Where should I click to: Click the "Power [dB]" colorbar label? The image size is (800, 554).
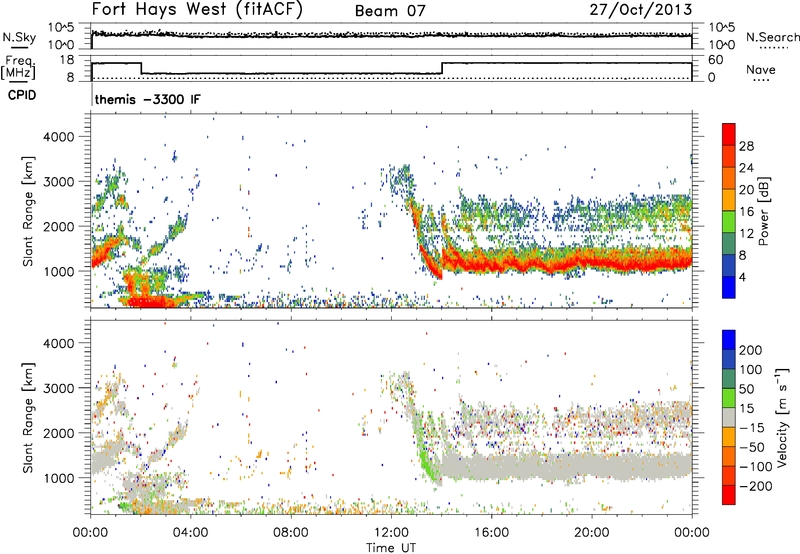(x=763, y=211)
